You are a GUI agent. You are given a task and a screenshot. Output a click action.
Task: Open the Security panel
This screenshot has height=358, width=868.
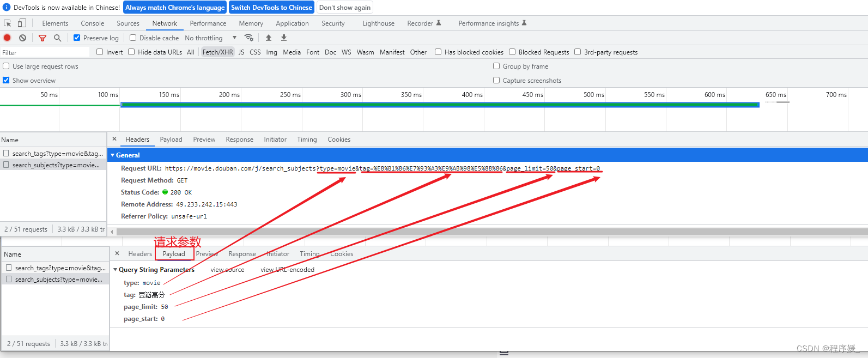pyautogui.click(x=333, y=23)
